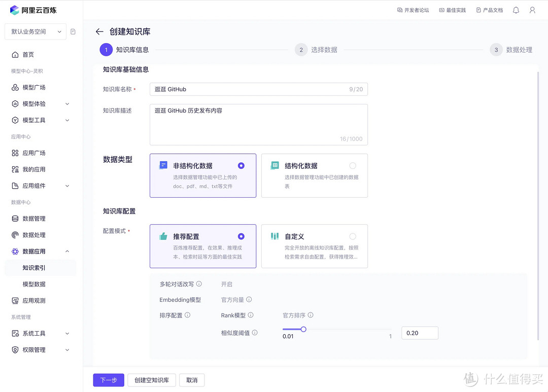Click the 下一步 button

(x=108, y=380)
